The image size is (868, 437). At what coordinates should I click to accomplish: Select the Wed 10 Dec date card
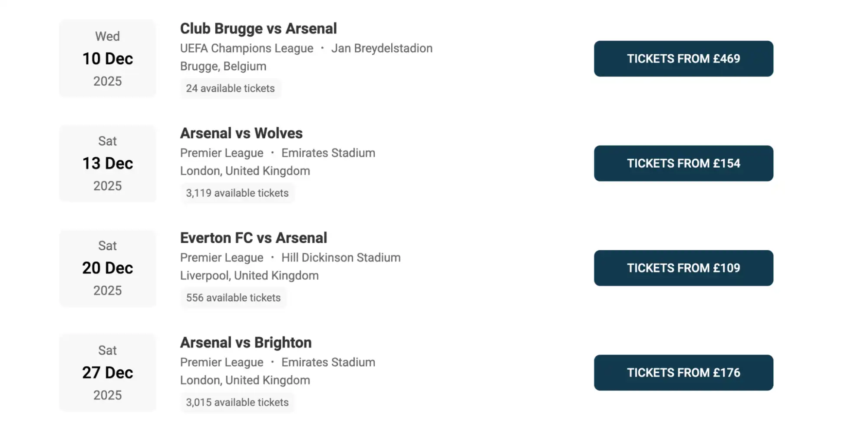point(107,58)
